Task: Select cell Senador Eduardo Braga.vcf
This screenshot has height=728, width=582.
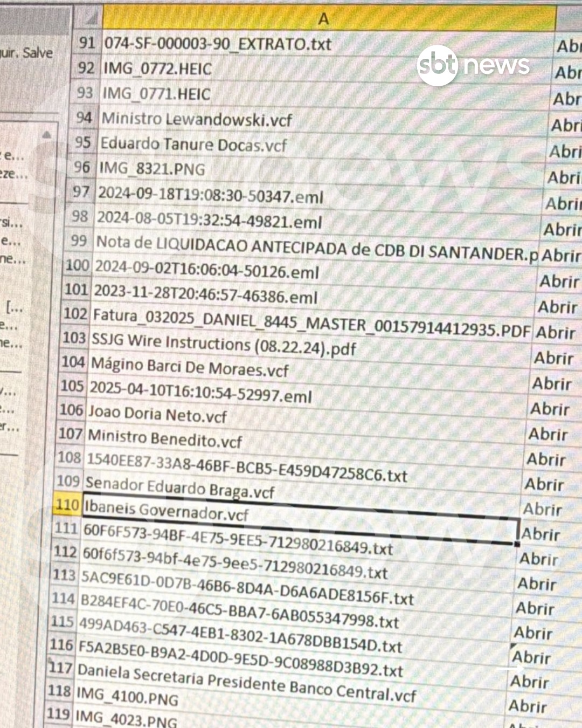Action: (x=179, y=487)
